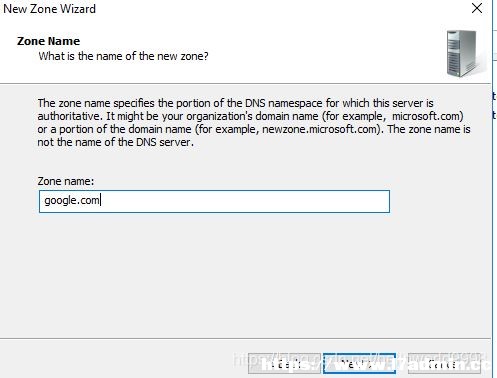The image size is (497, 378).
Task: Click 'What is the name of the new zone?'
Action: click(123, 56)
